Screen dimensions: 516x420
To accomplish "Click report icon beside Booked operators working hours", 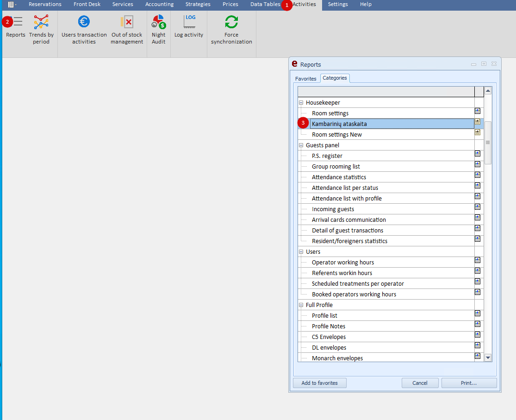I will coord(478,292).
